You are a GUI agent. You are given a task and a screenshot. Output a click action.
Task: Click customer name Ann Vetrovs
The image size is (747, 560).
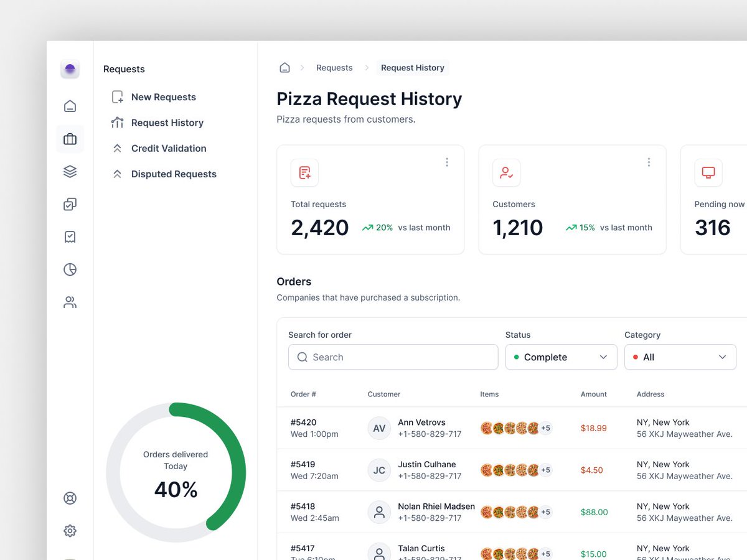coord(422,422)
